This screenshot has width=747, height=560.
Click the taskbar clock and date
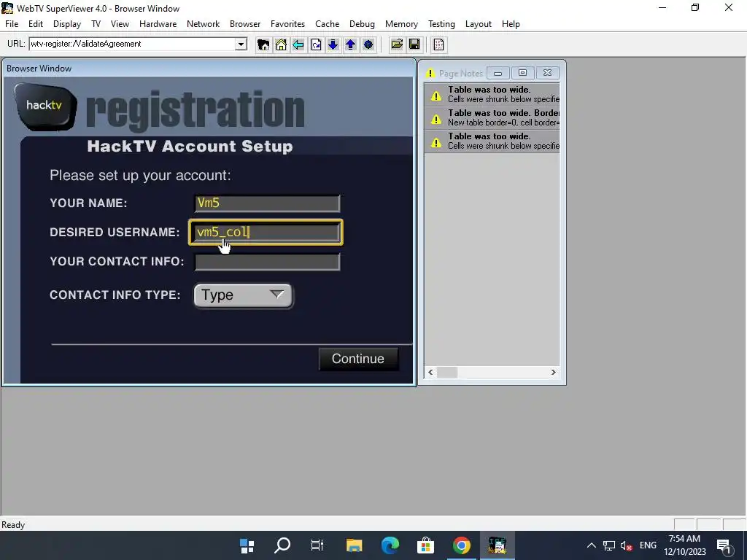coord(684,545)
